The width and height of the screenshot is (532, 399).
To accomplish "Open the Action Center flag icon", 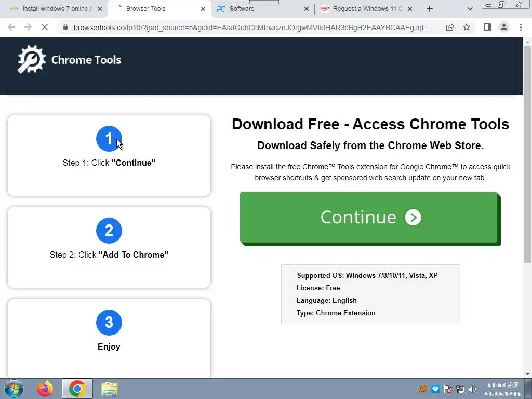I will [x=447, y=389].
